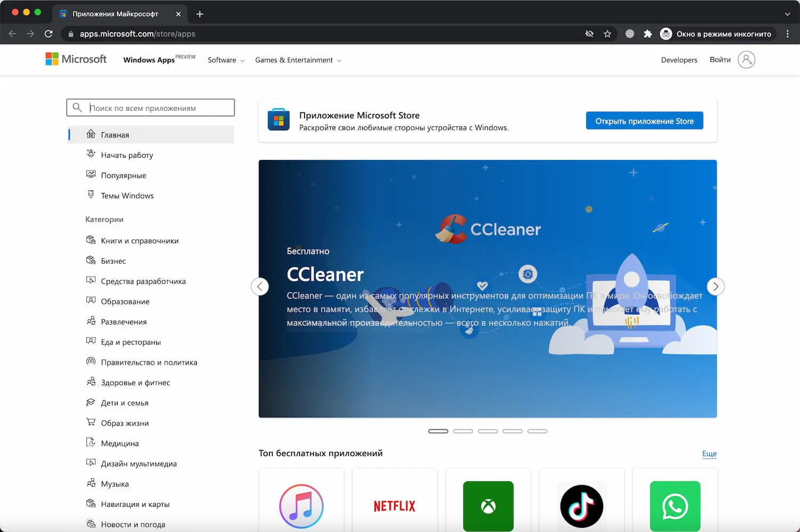This screenshot has height=532, width=800.
Task: Click the Бизнес category icon
Action: 91,261
